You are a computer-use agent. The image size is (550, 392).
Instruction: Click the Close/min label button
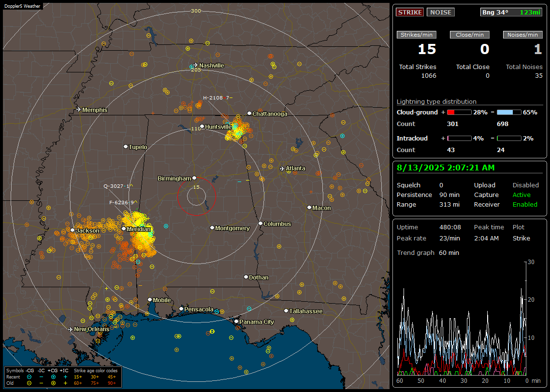pyautogui.click(x=470, y=35)
